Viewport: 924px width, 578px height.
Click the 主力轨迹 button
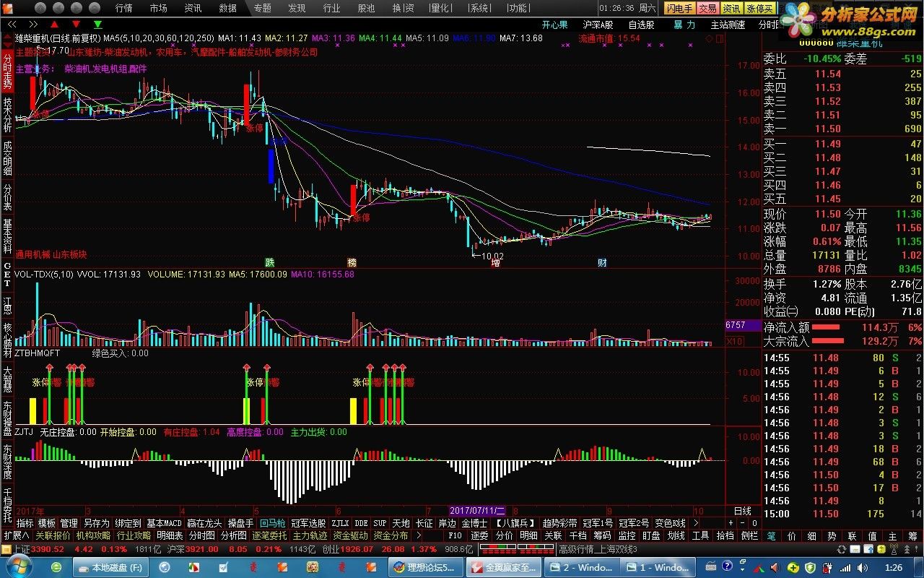[309, 535]
